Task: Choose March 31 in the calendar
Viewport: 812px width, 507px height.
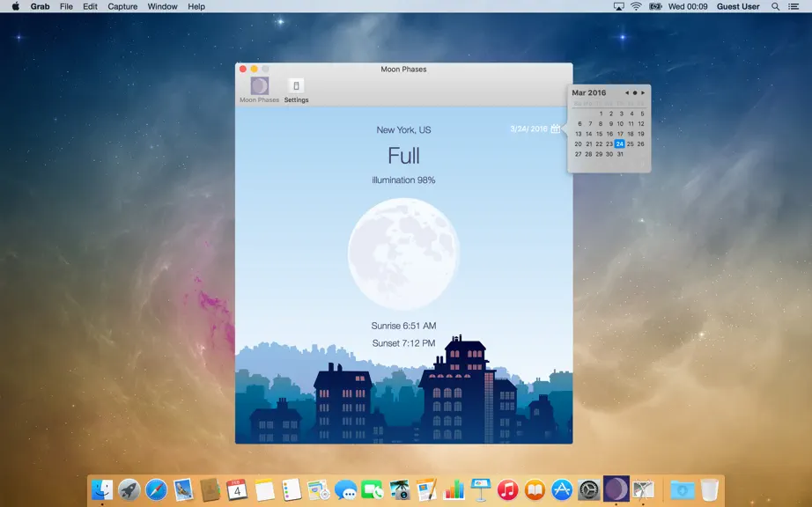Action: (620, 154)
